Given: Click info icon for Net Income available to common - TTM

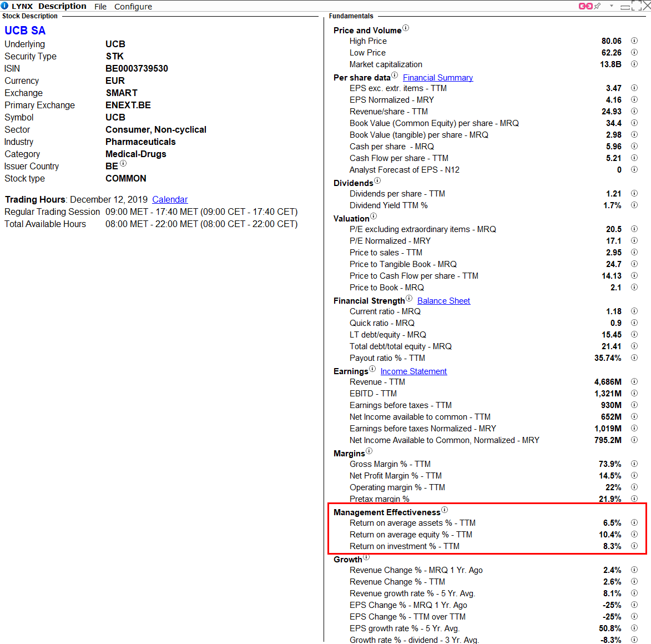Looking at the screenshot, I should [x=634, y=416].
